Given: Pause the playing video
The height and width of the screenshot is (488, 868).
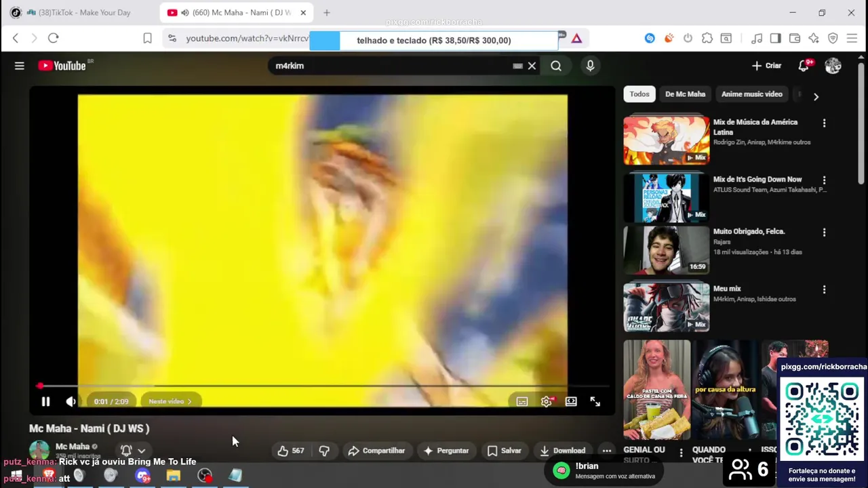Looking at the screenshot, I should pos(45,401).
